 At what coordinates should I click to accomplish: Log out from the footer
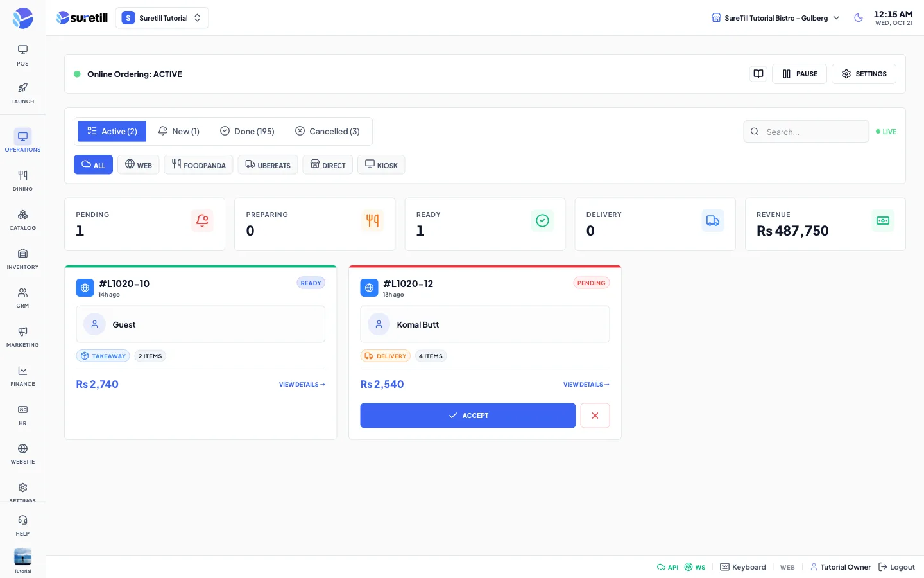(x=896, y=567)
